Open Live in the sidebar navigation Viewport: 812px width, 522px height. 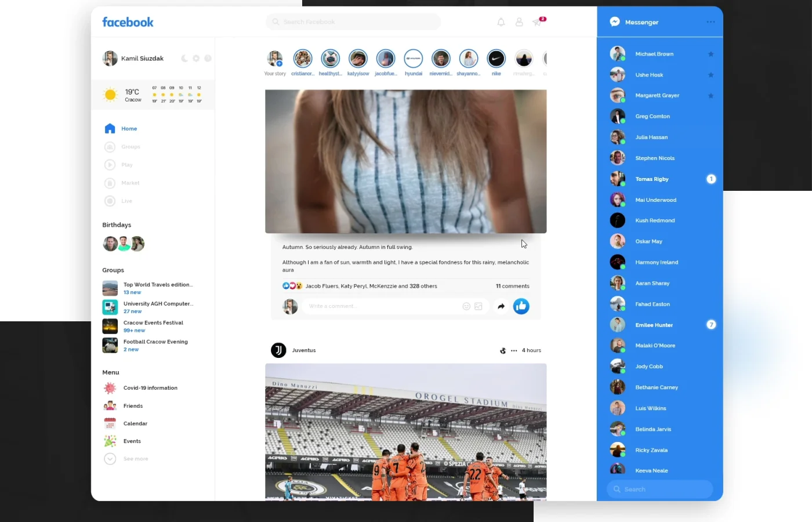pyautogui.click(x=118, y=201)
